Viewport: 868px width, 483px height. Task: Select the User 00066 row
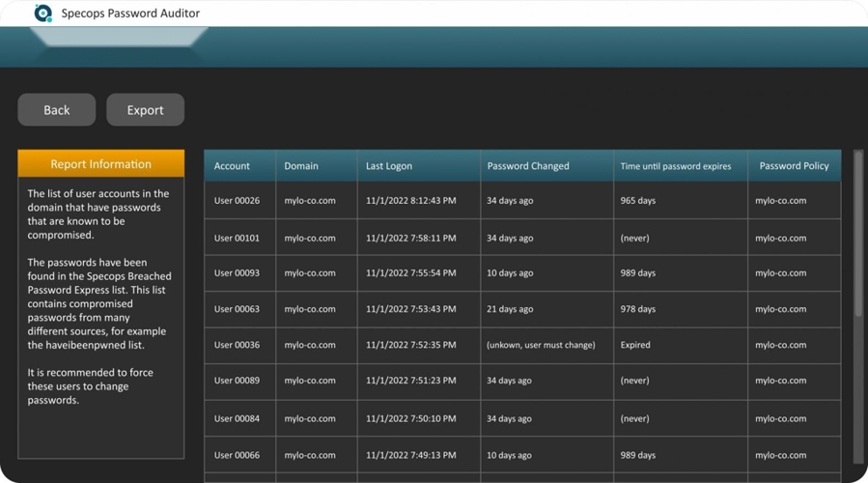[237, 455]
